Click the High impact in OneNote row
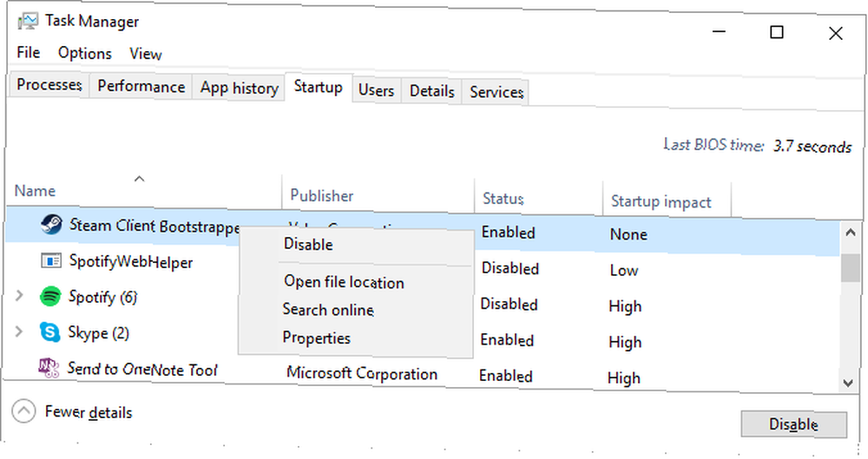The width and height of the screenshot is (868, 459). click(624, 378)
